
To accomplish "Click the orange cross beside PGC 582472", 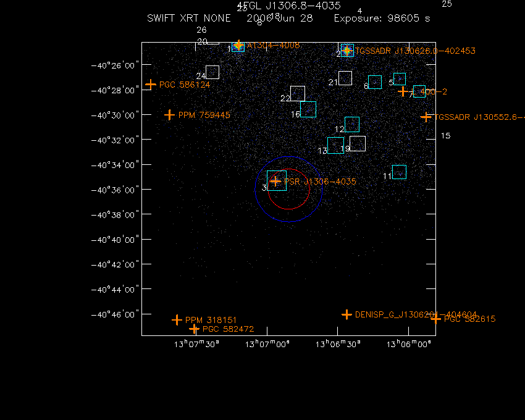I will coord(194,329).
